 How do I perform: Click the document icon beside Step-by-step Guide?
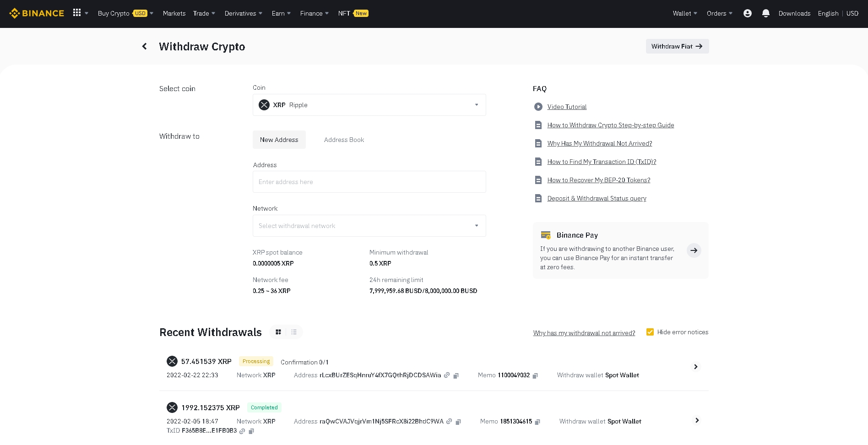click(538, 125)
